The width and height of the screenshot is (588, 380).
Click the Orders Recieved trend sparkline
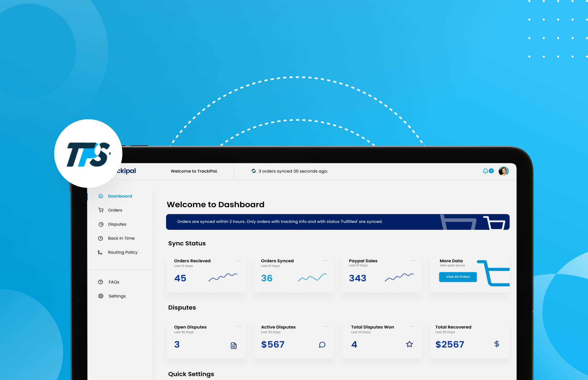tap(223, 277)
